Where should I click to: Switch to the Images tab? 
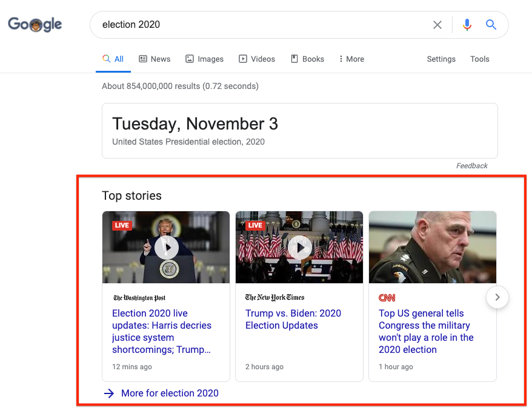pyautogui.click(x=205, y=59)
